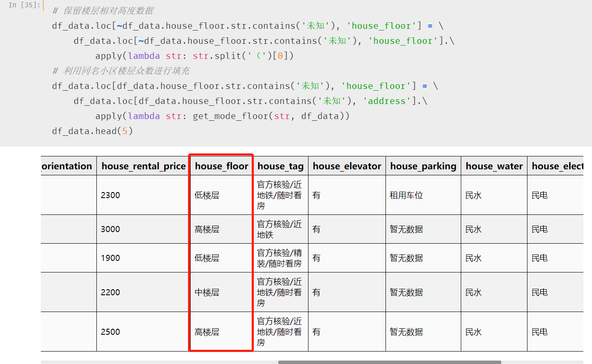This screenshot has height=364, width=592.
Task: Click elevator value 有 in the 2500 row
Action: (x=316, y=332)
